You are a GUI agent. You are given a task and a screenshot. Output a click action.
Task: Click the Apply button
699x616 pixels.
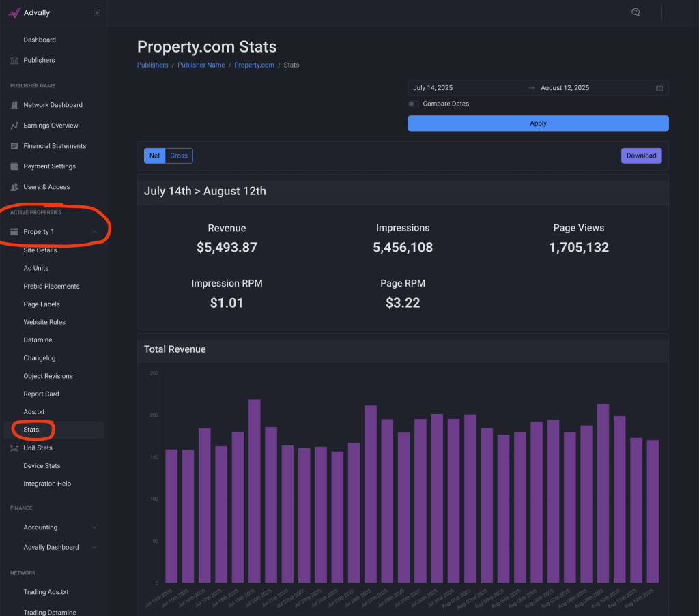click(x=538, y=123)
